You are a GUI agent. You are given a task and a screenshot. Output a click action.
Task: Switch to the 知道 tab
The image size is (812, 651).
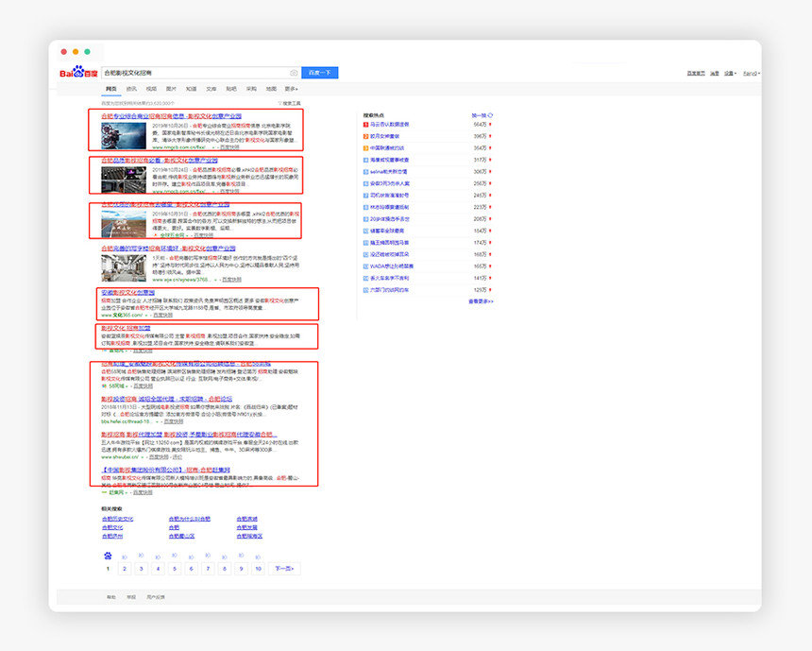191,89
